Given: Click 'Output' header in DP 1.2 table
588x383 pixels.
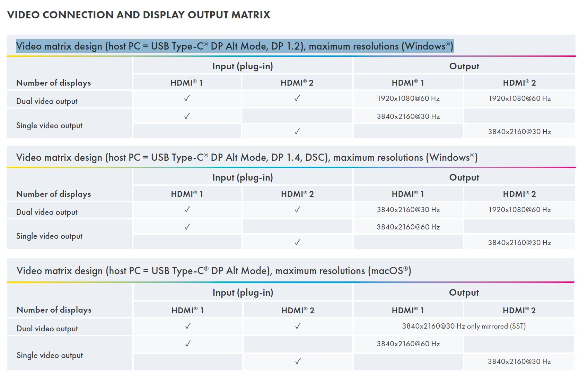Looking at the screenshot, I should pyautogui.click(x=464, y=66).
